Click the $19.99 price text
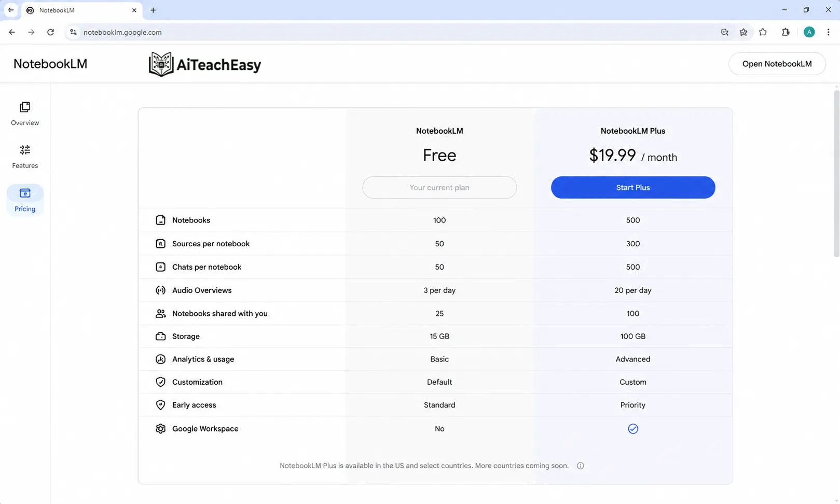This screenshot has height=504, width=840. pyautogui.click(x=612, y=155)
